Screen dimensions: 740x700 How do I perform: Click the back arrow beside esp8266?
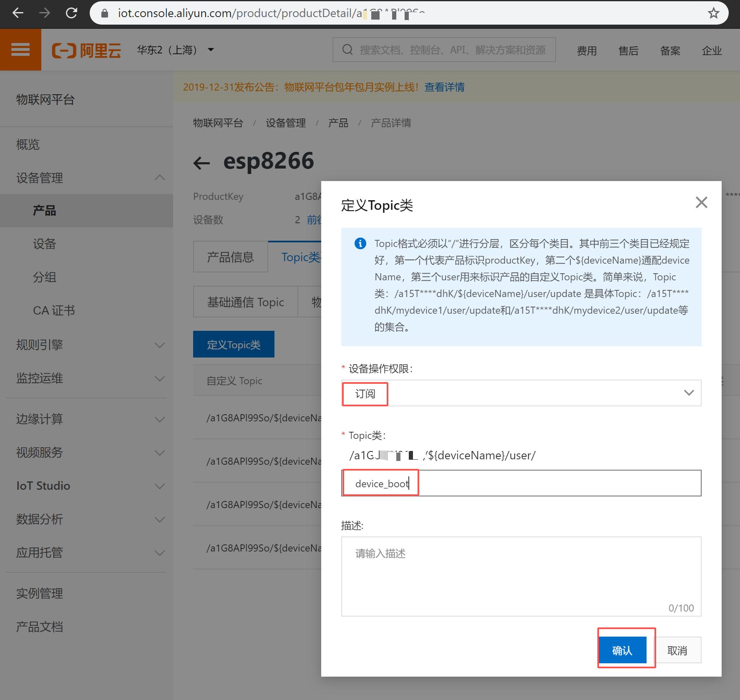pos(202,163)
